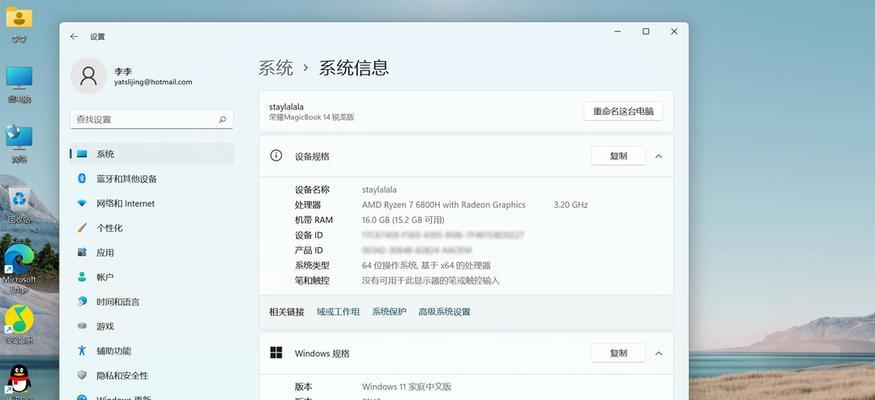Open the 高级系统设置 link
Viewport: 875px width, 400px height.
point(444,312)
